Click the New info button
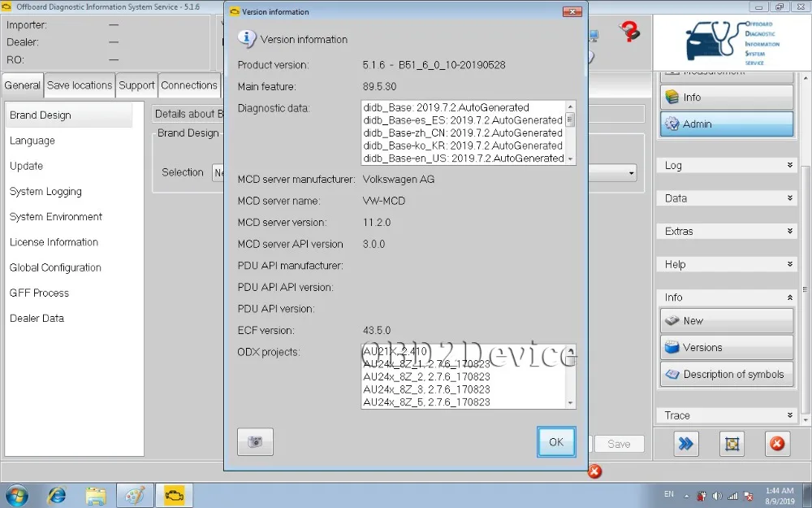This screenshot has width=812, height=508. tap(726, 320)
